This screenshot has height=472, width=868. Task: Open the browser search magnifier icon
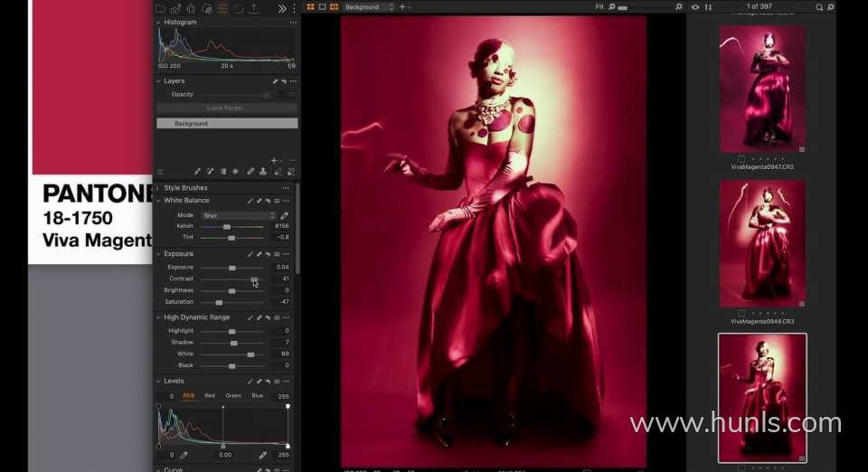820,7
